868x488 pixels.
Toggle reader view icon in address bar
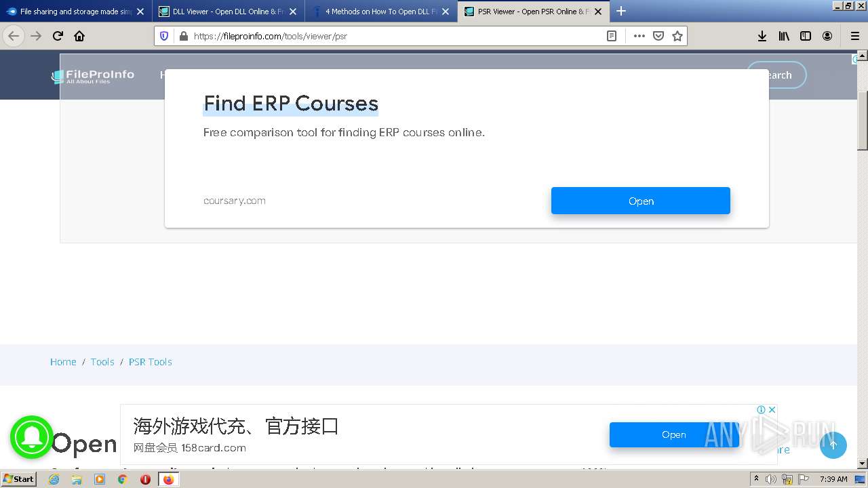coord(612,36)
